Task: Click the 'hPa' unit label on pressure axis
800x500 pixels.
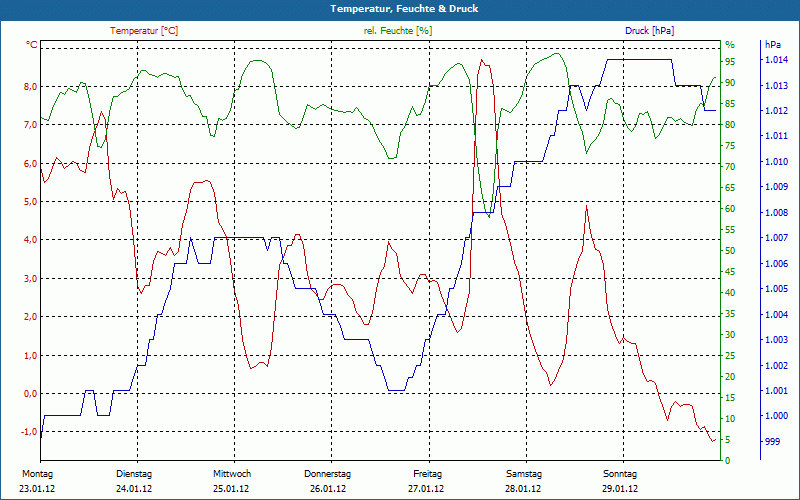Action: pyautogui.click(x=773, y=45)
